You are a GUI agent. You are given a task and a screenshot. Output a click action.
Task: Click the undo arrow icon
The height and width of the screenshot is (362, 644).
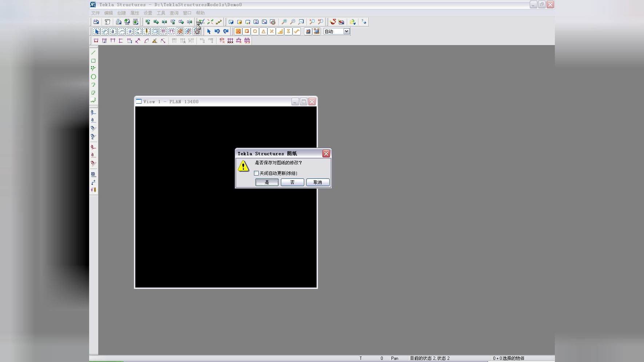217,31
